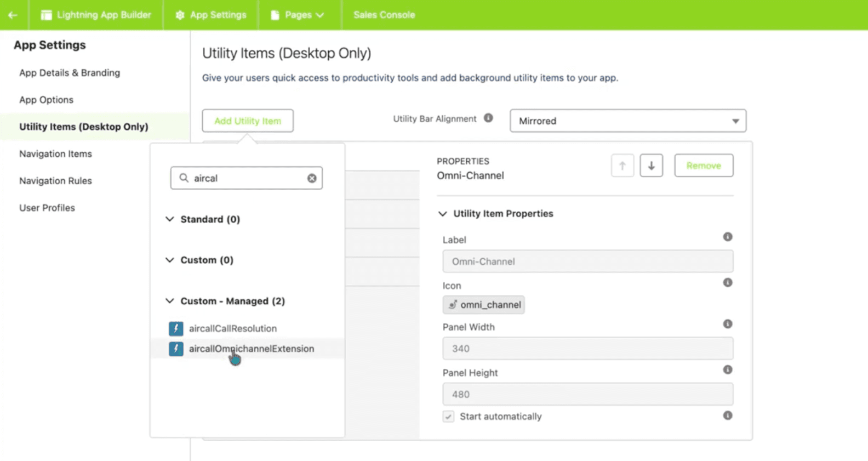
Task: Select aircallCallResolution component
Action: (x=233, y=328)
